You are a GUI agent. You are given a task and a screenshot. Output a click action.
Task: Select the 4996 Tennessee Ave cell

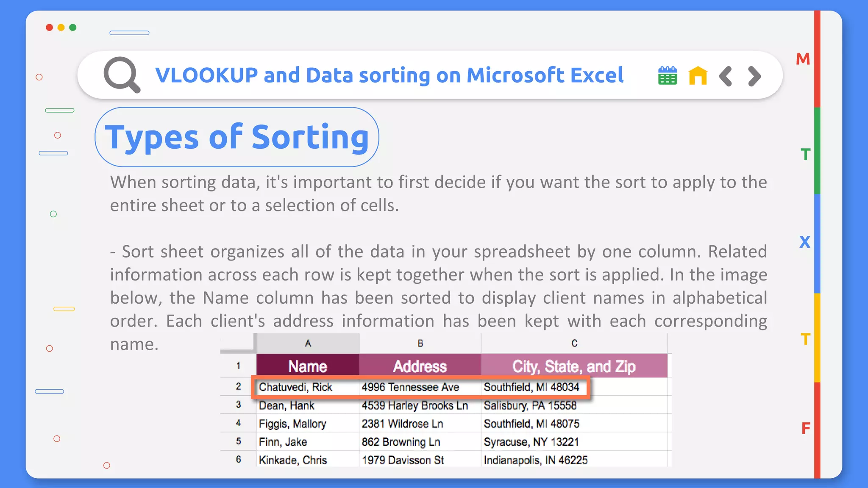(x=420, y=387)
